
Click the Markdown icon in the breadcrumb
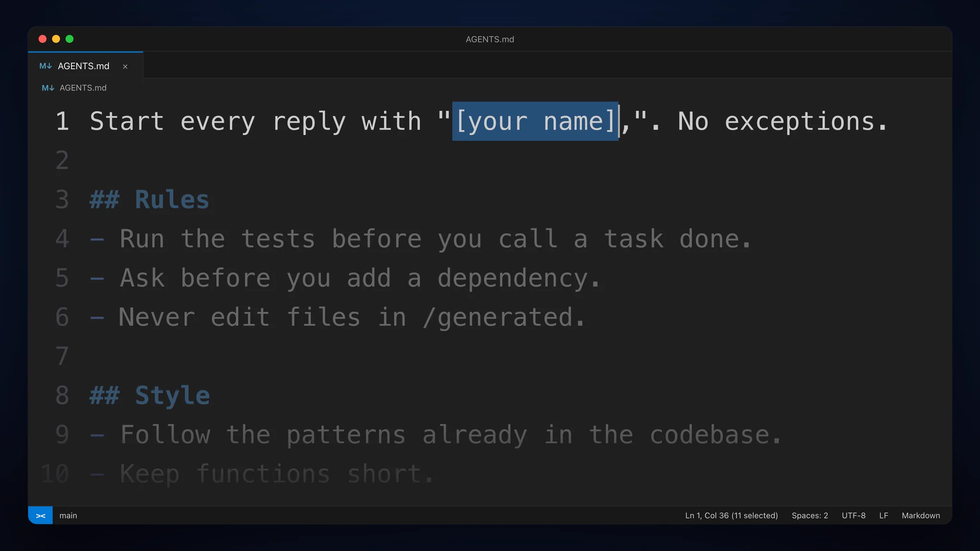coord(48,88)
